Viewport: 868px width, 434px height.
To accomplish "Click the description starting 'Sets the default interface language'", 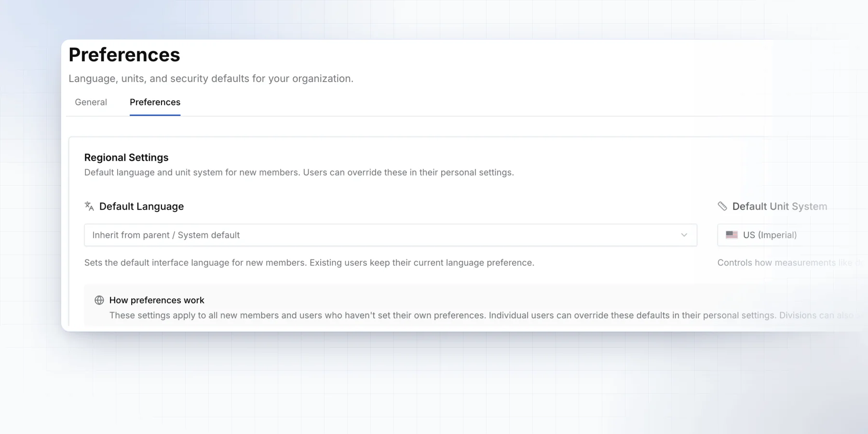I will tap(309, 263).
